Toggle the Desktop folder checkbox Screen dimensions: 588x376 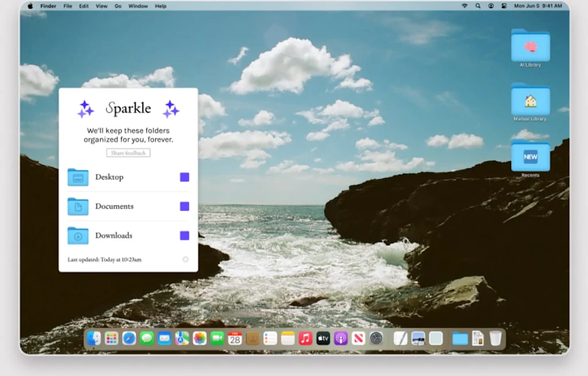click(184, 177)
